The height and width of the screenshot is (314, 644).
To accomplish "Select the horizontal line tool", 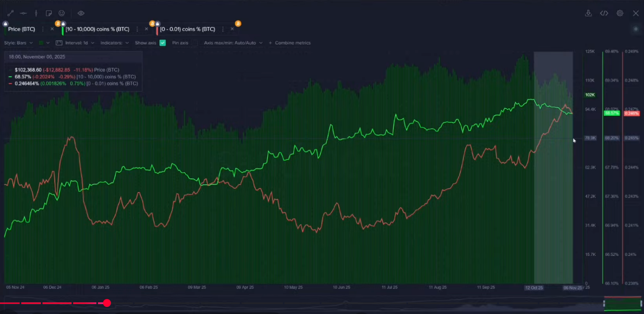I will [x=23, y=13].
